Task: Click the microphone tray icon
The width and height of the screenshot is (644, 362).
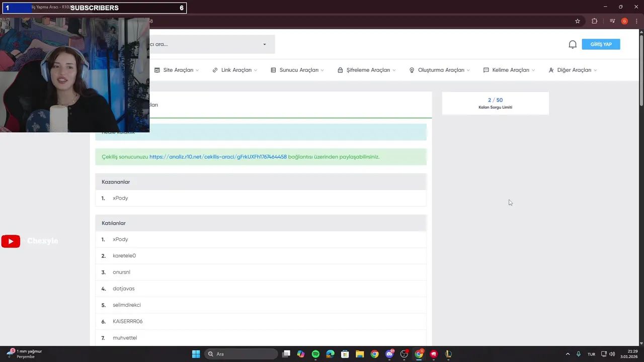Action: point(579,354)
